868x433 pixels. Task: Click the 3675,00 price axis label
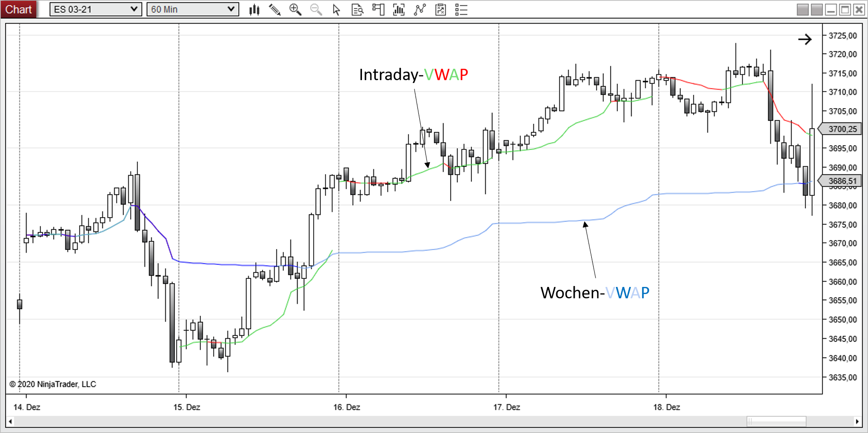coord(843,224)
